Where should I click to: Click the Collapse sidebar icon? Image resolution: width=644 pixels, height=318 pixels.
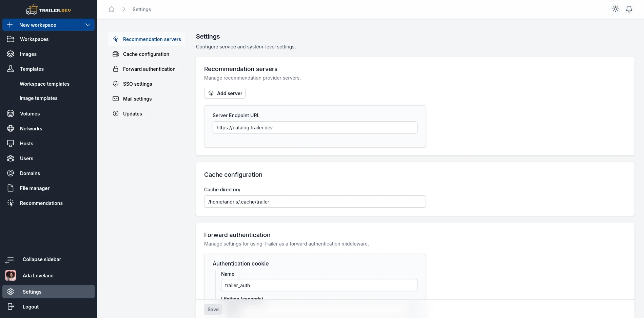tap(9, 260)
